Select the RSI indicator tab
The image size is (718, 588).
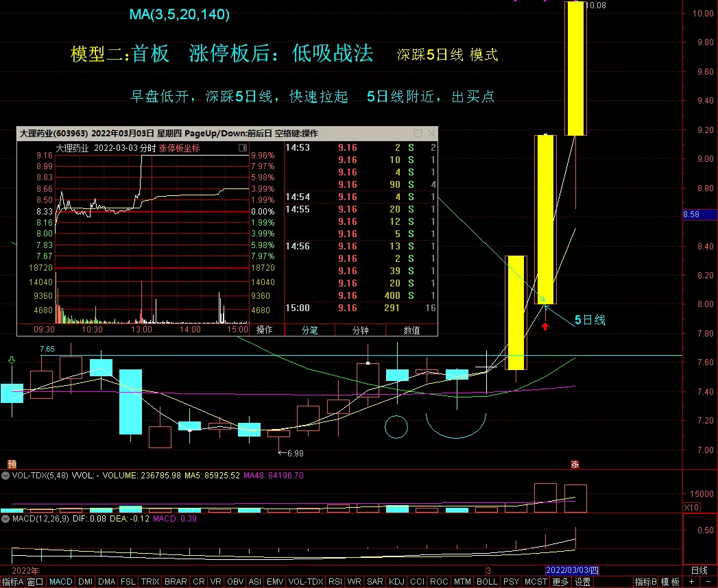335,582
